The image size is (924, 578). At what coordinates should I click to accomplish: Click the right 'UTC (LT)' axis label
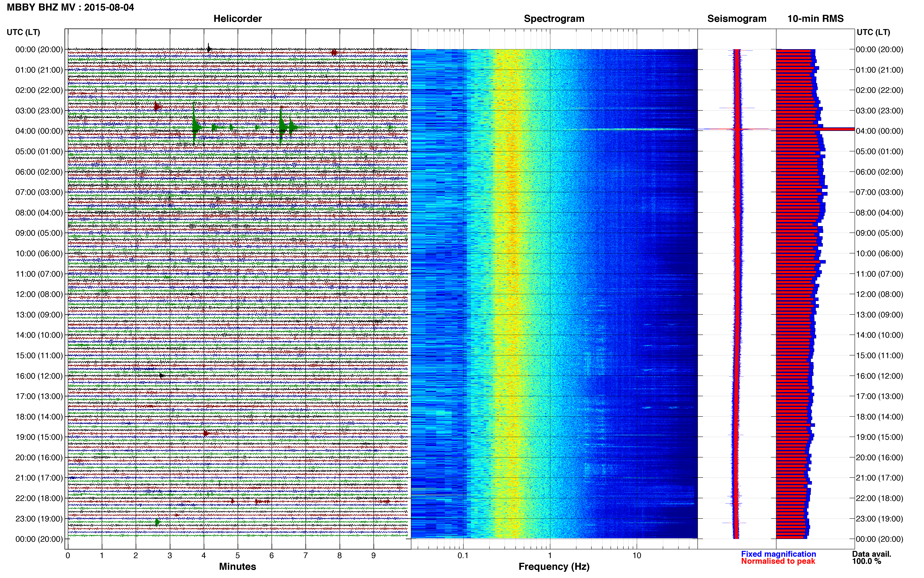pyautogui.click(x=873, y=32)
